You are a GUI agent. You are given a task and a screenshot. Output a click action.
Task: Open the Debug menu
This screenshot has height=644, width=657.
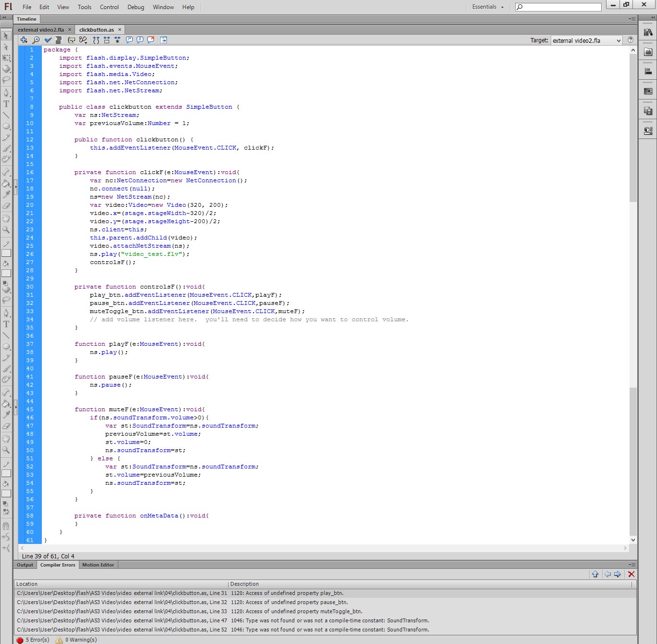pyautogui.click(x=136, y=7)
